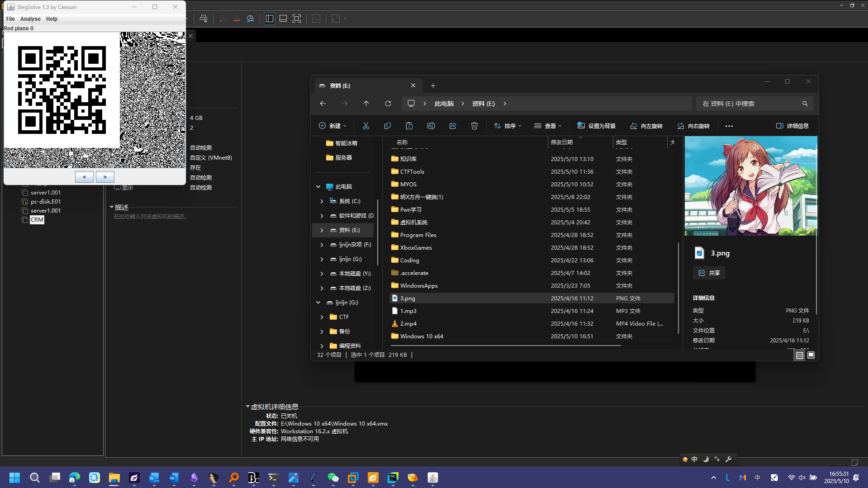Select CRM in the VMware library

click(x=37, y=220)
